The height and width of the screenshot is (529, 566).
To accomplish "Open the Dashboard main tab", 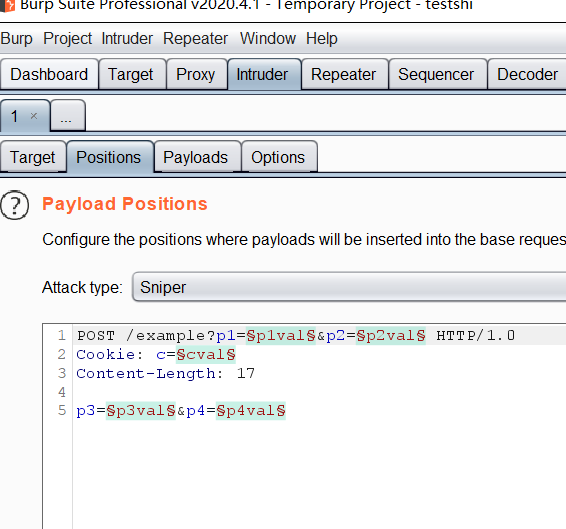I will [x=49, y=74].
